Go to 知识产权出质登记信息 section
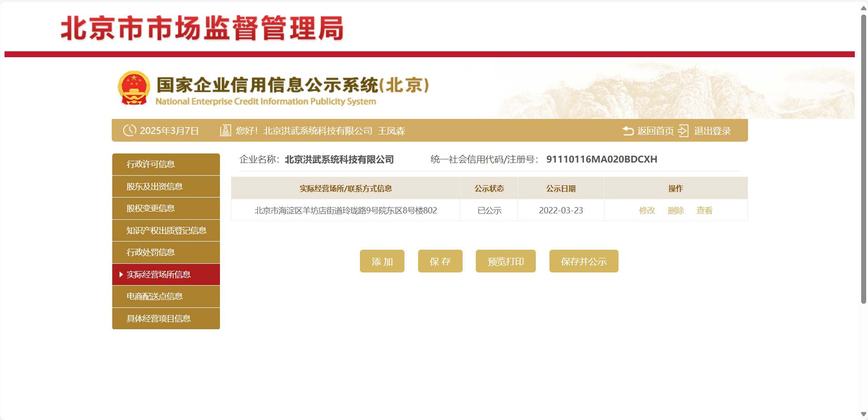The height and width of the screenshot is (420, 868). tap(166, 230)
